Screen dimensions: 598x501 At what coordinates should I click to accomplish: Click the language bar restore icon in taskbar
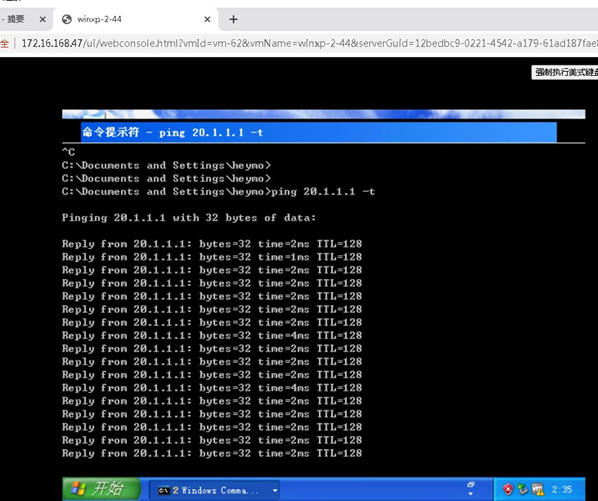471,484
